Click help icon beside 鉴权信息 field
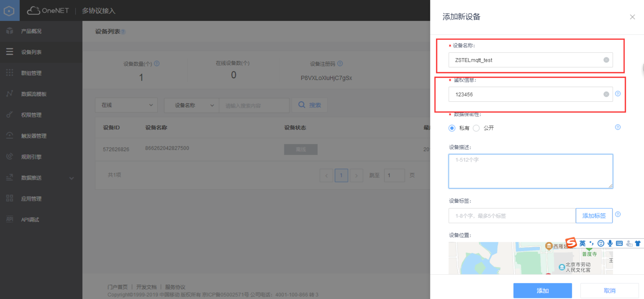644x299 pixels. point(618,94)
